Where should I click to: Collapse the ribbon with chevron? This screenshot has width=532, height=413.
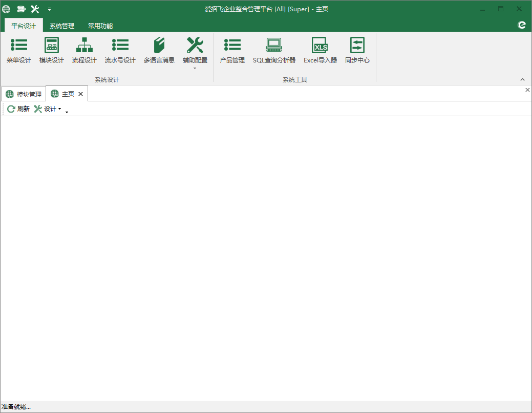(522, 79)
